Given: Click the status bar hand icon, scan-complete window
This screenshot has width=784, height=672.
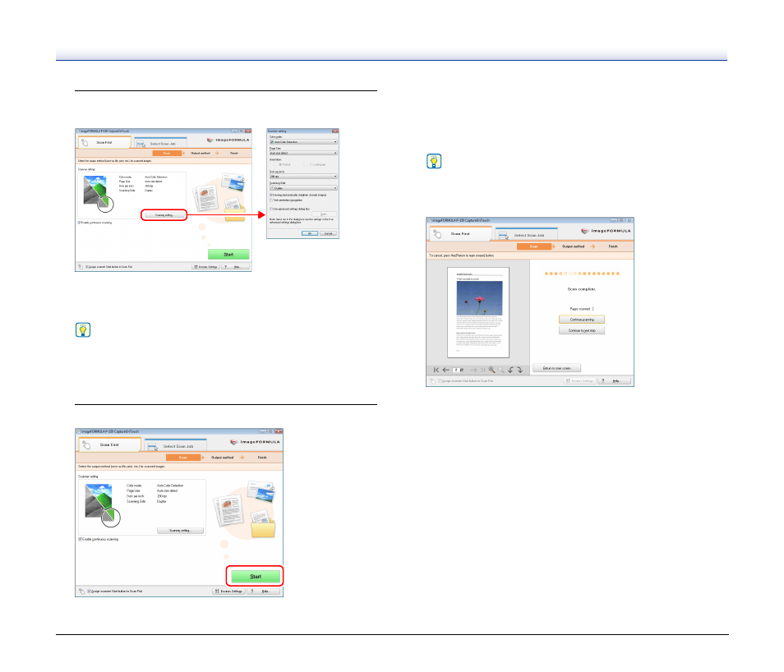Looking at the screenshot, I should [432, 381].
